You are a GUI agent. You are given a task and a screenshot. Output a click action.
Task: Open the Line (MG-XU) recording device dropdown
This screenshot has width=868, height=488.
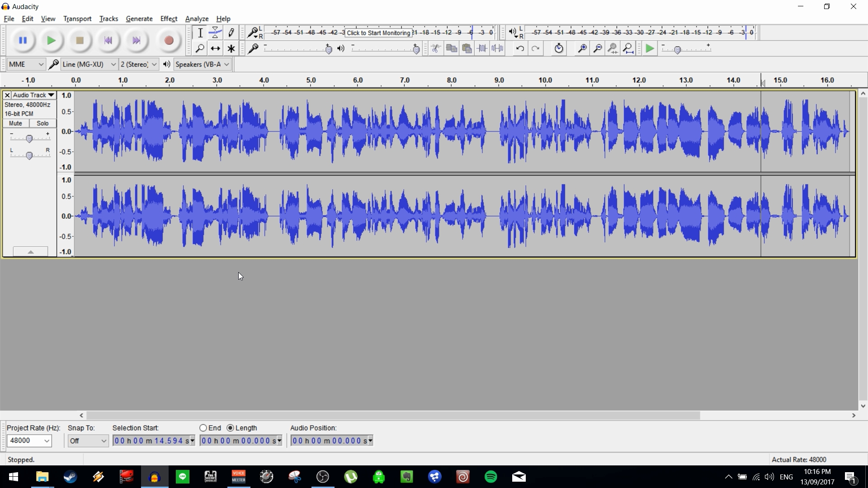pyautogui.click(x=89, y=64)
